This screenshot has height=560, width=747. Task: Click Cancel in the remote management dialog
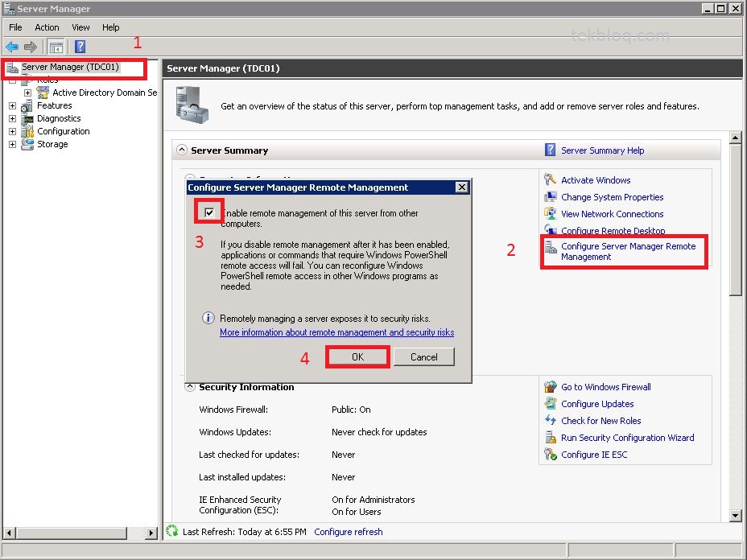pyautogui.click(x=424, y=356)
